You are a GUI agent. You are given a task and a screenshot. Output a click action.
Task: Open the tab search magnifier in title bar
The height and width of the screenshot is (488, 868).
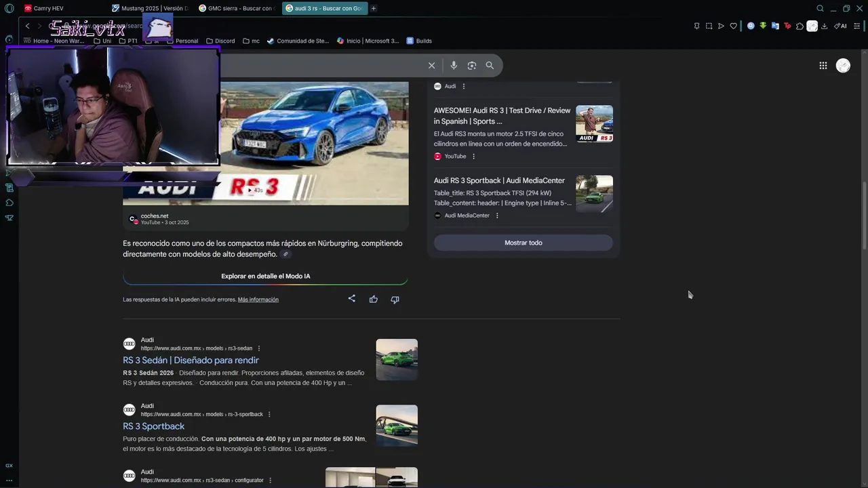coord(820,8)
